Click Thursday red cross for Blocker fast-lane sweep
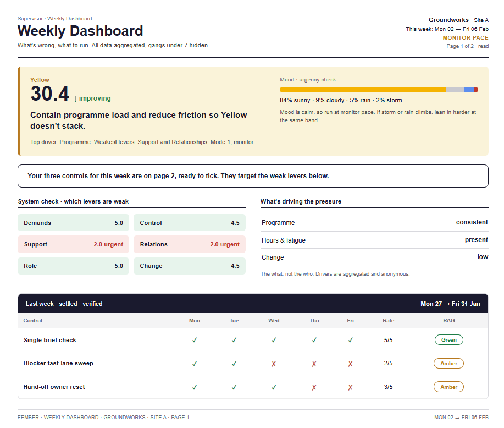The height and width of the screenshot is (428, 504). [x=314, y=364]
